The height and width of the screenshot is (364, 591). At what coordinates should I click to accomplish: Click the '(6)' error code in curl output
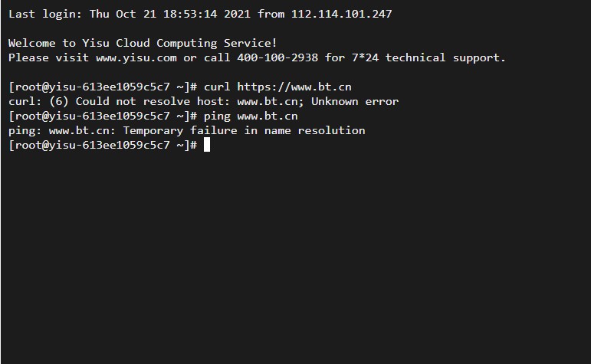(x=58, y=101)
